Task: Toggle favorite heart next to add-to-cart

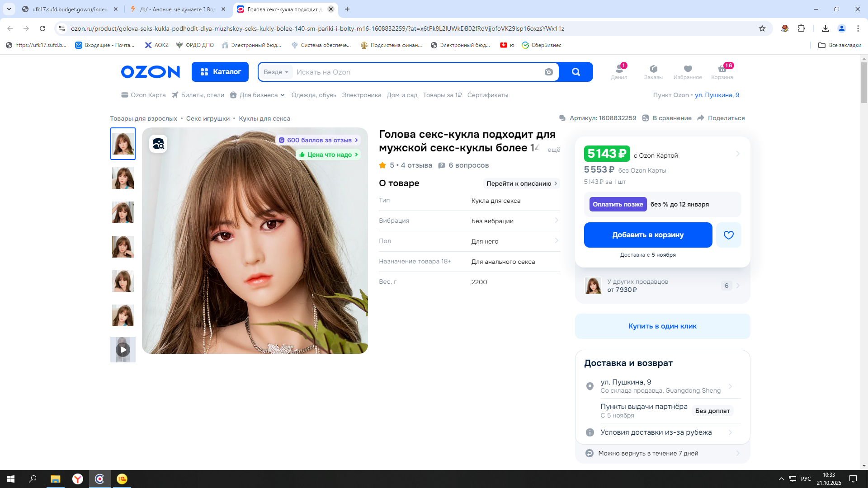Action: coord(728,235)
